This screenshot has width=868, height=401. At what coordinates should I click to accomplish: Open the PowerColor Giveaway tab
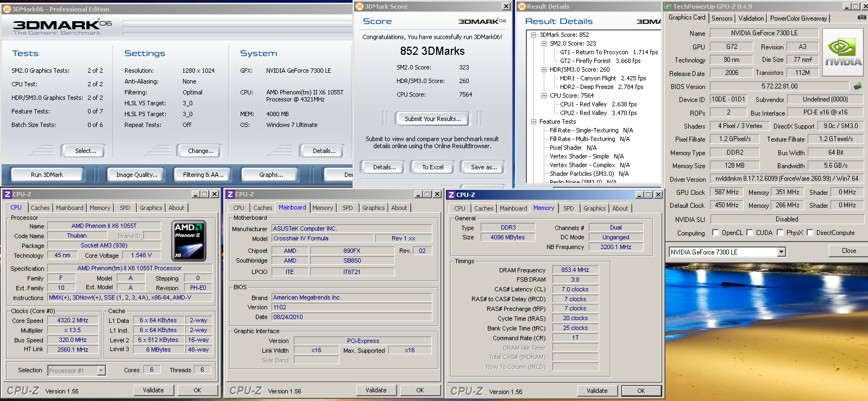[798, 18]
